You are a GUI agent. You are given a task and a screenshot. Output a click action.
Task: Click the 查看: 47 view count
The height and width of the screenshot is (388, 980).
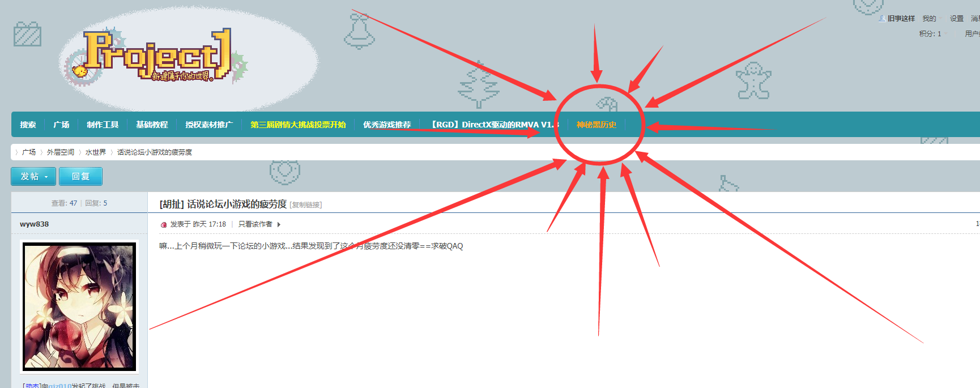(x=64, y=203)
